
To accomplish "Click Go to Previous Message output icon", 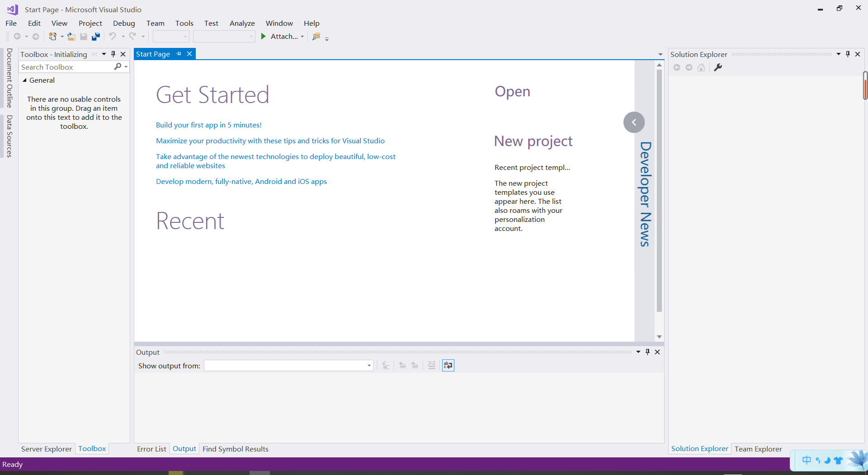I will point(402,365).
